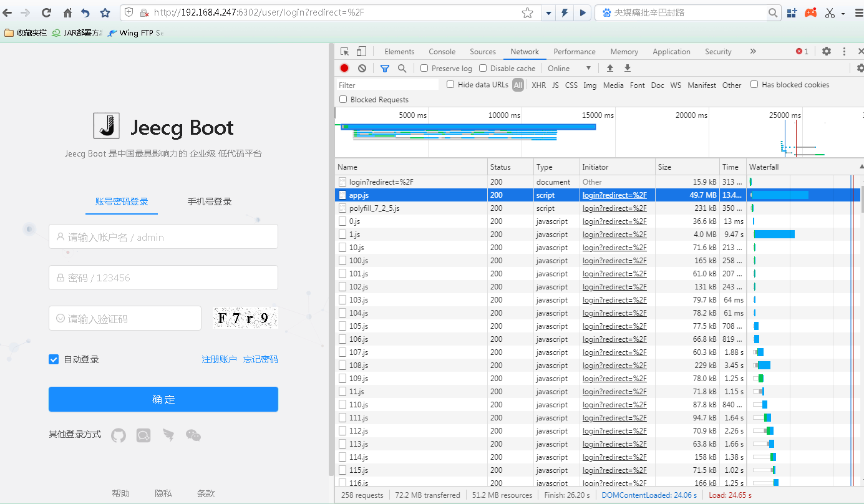Select the 手机号登录 login tab

(210, 201)
